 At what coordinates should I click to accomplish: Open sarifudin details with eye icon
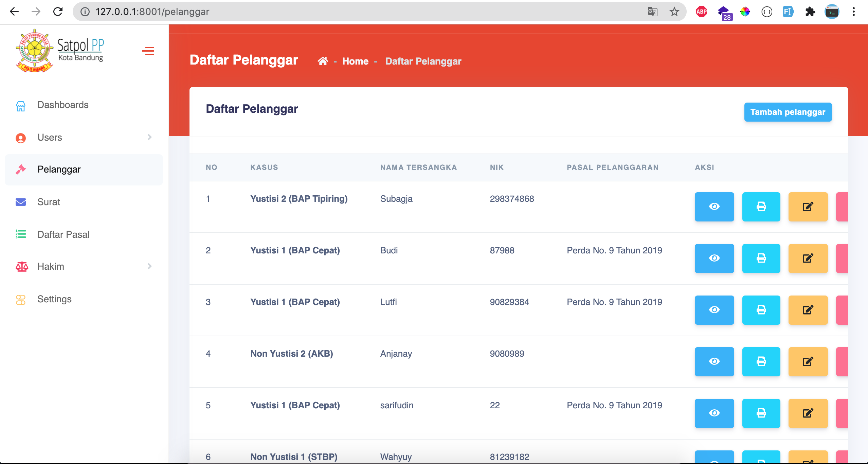tap(714, 413)
